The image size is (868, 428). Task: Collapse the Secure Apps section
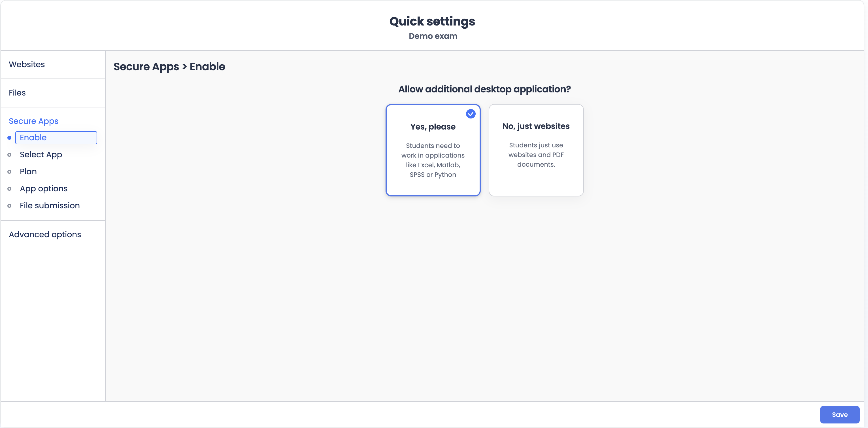[33, 121]
